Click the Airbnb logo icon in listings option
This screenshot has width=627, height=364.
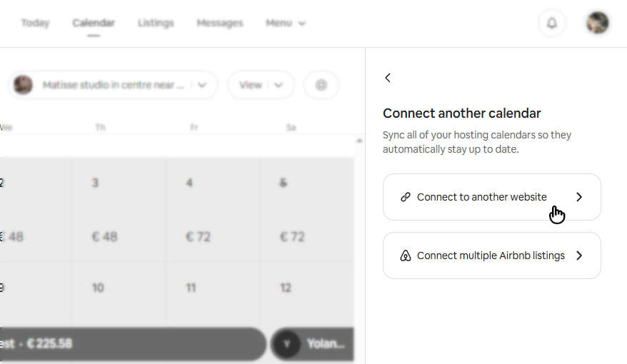coord(405,256)
